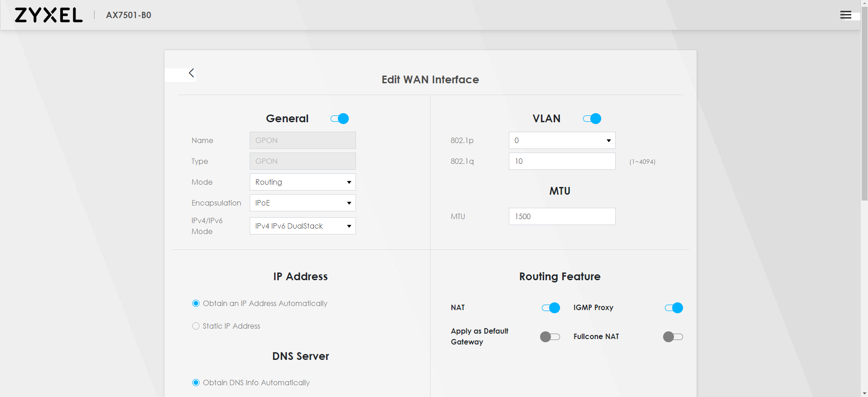
Task: Toggle the General switch off
Action: click(340, 119)
